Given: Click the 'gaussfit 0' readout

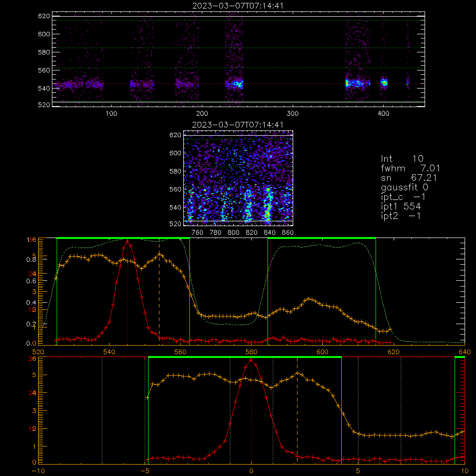Looking at the screenshot, I should point(404,187).
